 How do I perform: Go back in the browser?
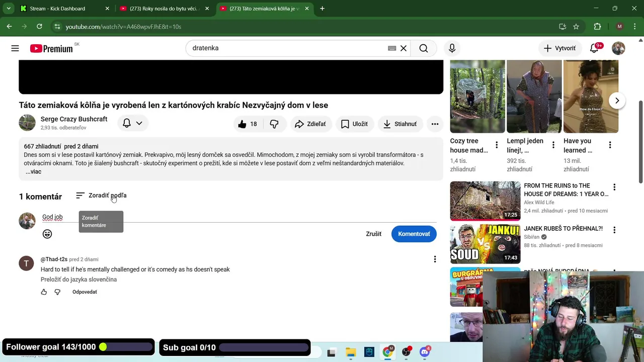(x=9, y=27)
